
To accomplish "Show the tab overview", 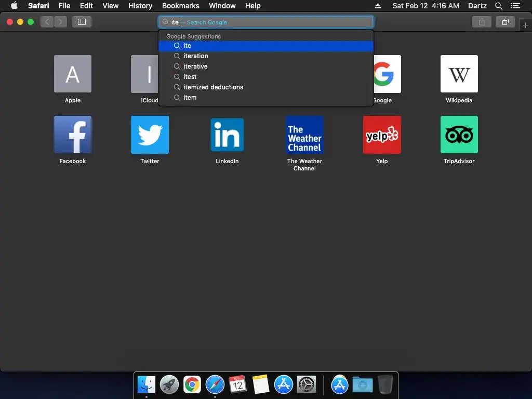I will (505, 22).
